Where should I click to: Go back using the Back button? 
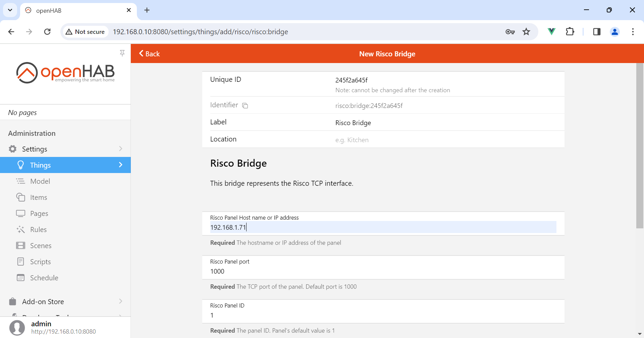pos(150,54)
